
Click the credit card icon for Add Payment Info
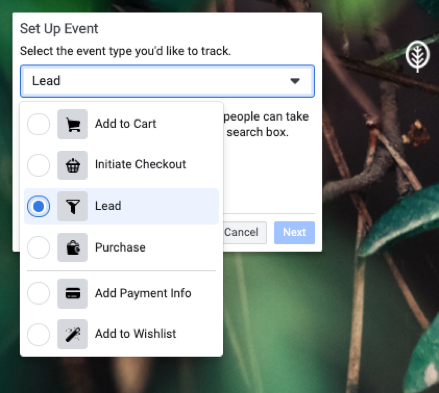pos(72,293)
